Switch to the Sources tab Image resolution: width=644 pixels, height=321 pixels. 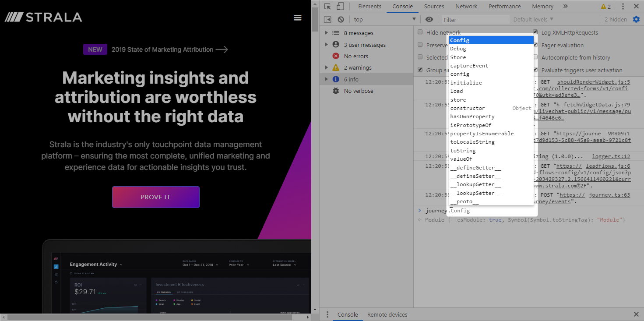point(434,6)
